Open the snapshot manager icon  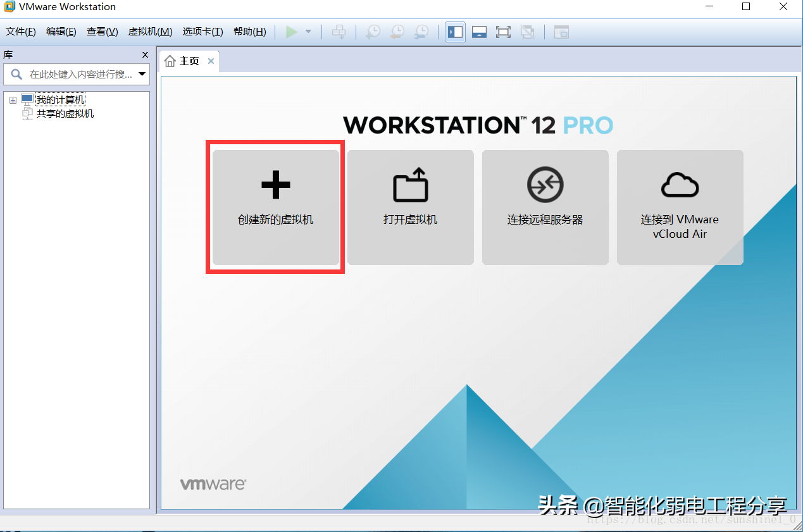(421, 32)
